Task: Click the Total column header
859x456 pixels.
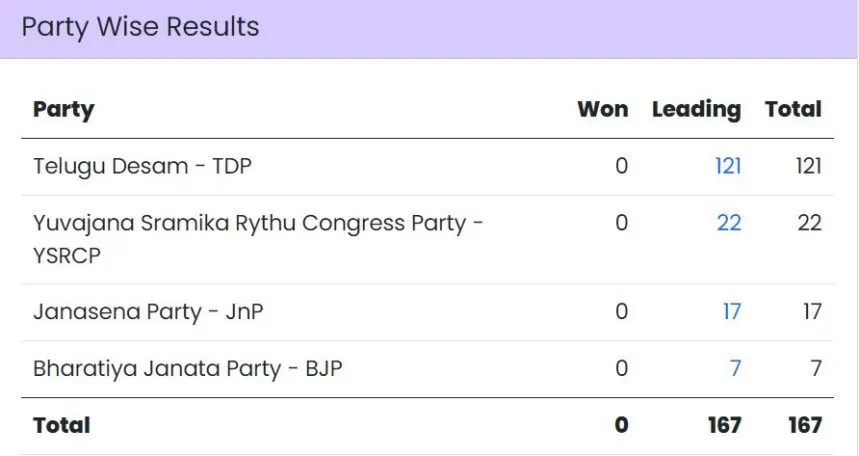Action: pos(793,109)
